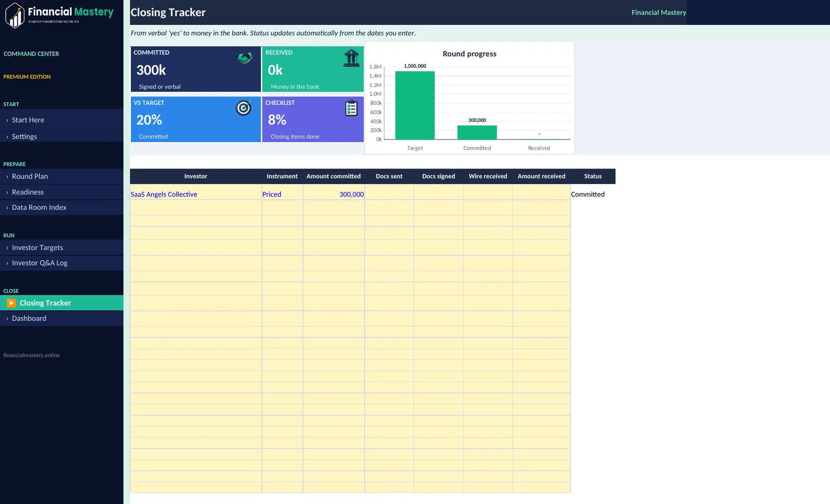
Task: Click the orange play icon beside Closing Tracker
Action: (x=11, y=303)
